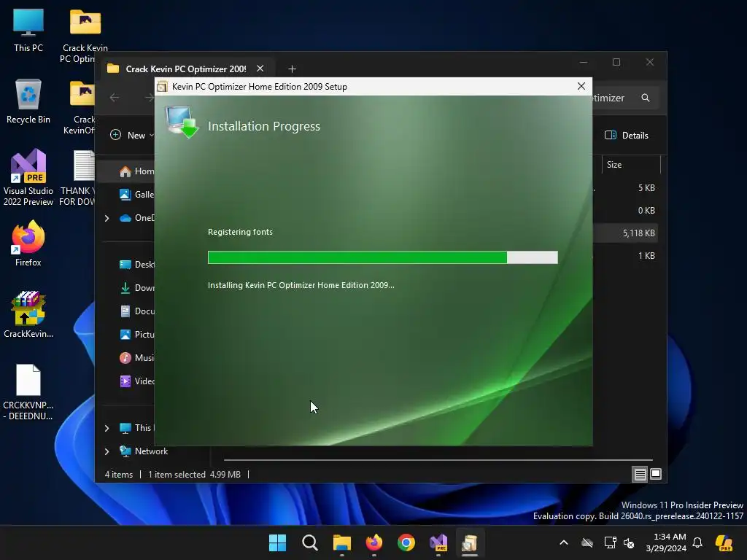Show hidden system tray icons

point(564,542)
